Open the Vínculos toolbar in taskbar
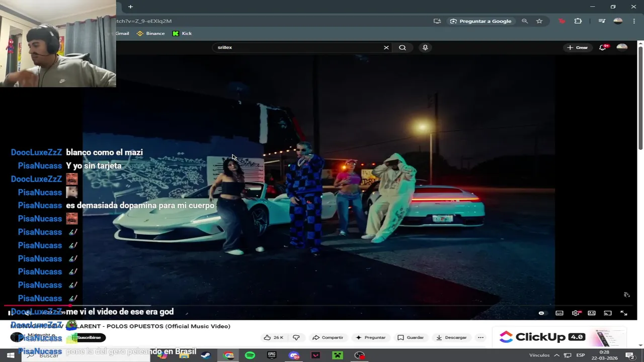The height and width of the screenshot is (362, 644). (539, 355)
